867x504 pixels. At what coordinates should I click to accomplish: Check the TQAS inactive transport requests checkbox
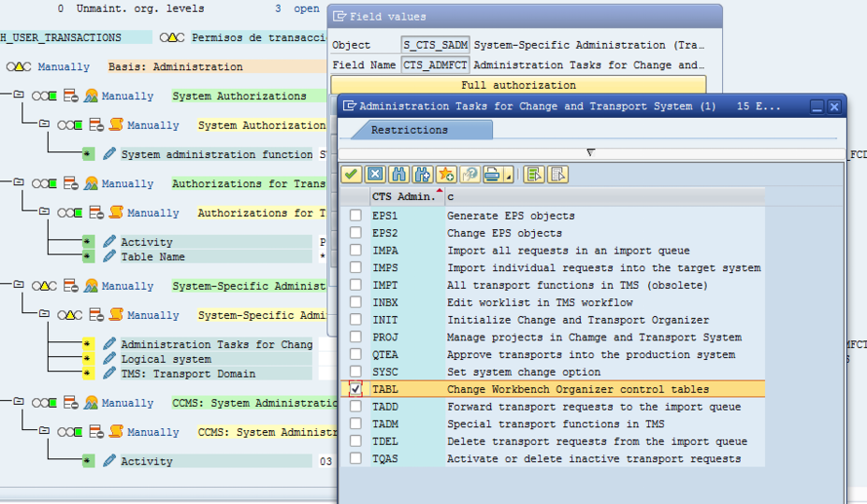(x=355, y=458)
